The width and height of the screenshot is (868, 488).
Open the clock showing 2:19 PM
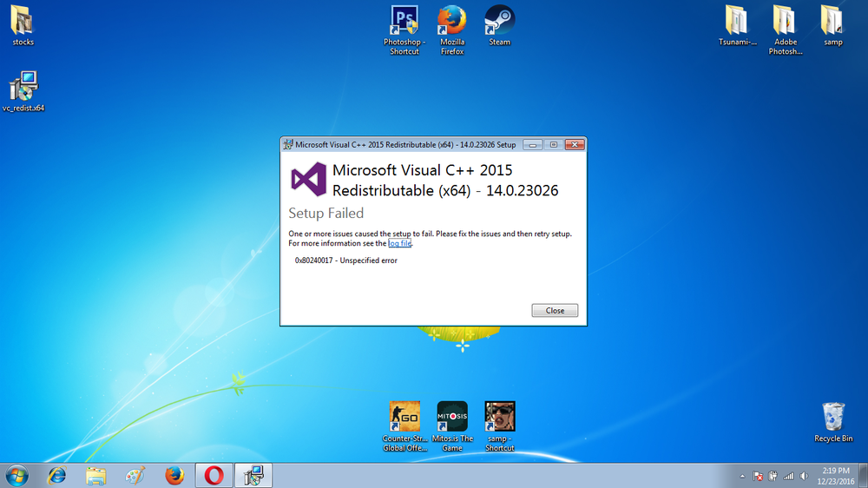point(835,476)
